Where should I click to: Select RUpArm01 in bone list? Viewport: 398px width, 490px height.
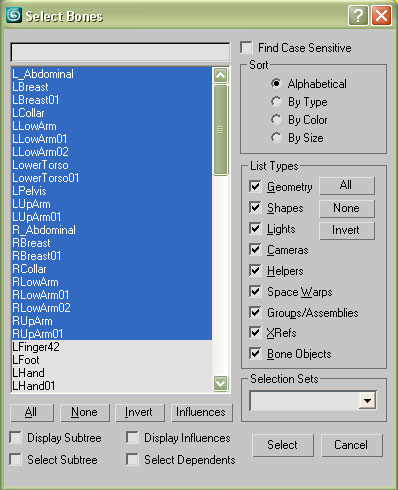(x=112, y=334)
